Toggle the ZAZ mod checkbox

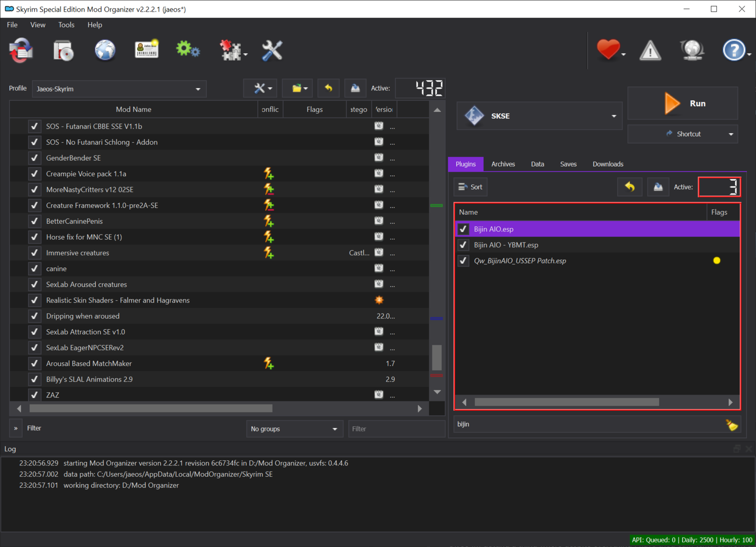[x=34, y=395]
